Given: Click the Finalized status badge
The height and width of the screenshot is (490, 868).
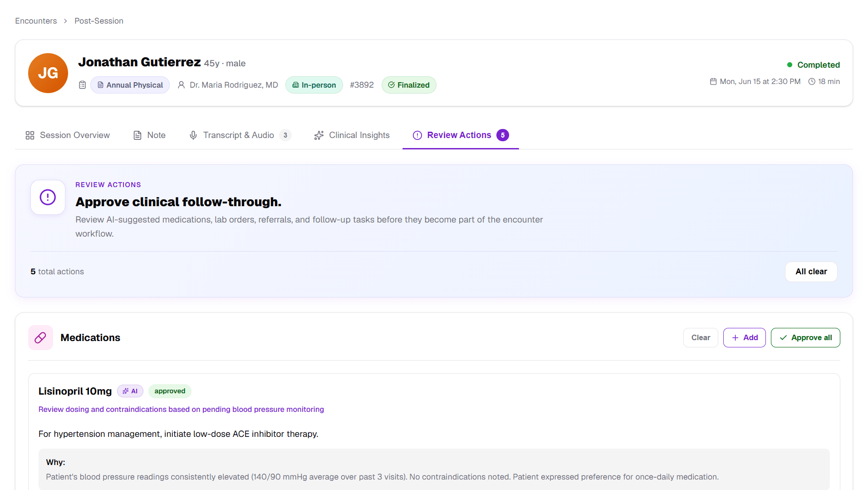Looking at the screenshot, I should pos(409,85).
